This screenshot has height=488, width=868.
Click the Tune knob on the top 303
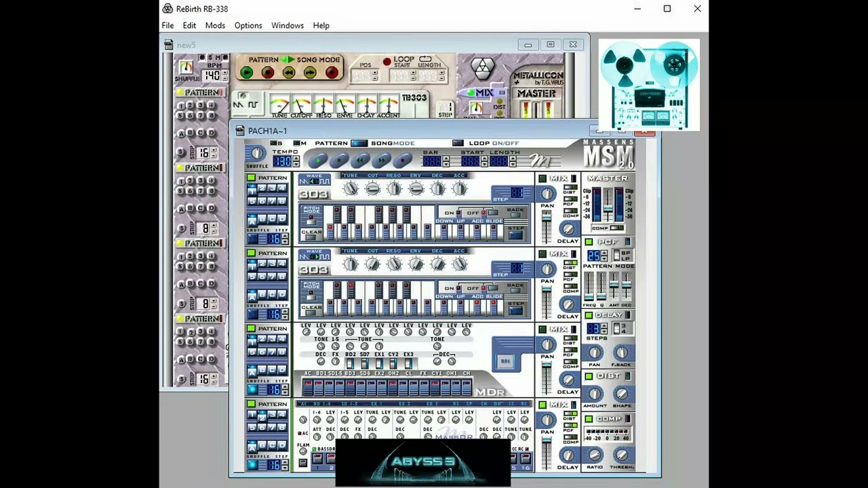pos(350,189)
